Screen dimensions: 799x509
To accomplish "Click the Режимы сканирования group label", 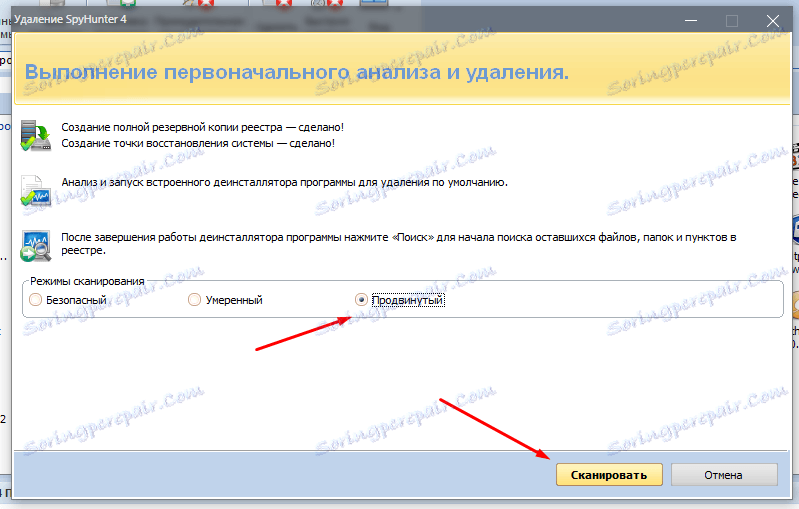I will point(87,281).
